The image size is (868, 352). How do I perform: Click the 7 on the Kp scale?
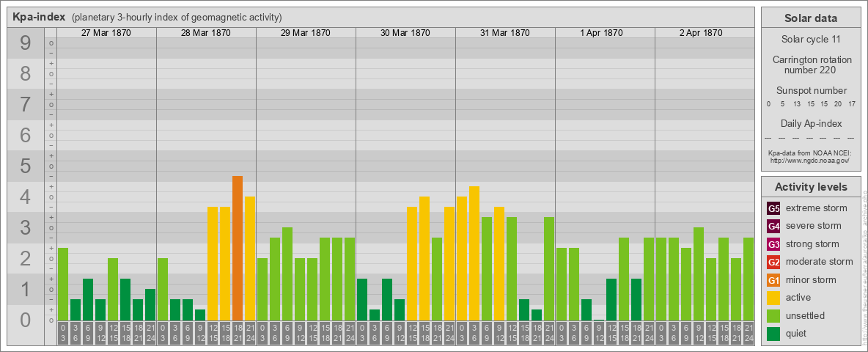pos(26,104)
